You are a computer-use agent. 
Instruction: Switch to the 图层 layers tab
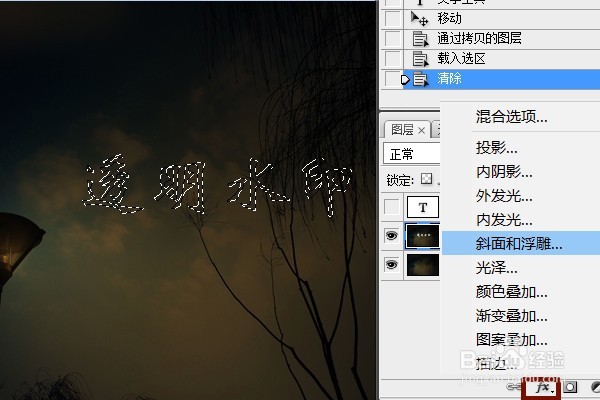point(402,130)
